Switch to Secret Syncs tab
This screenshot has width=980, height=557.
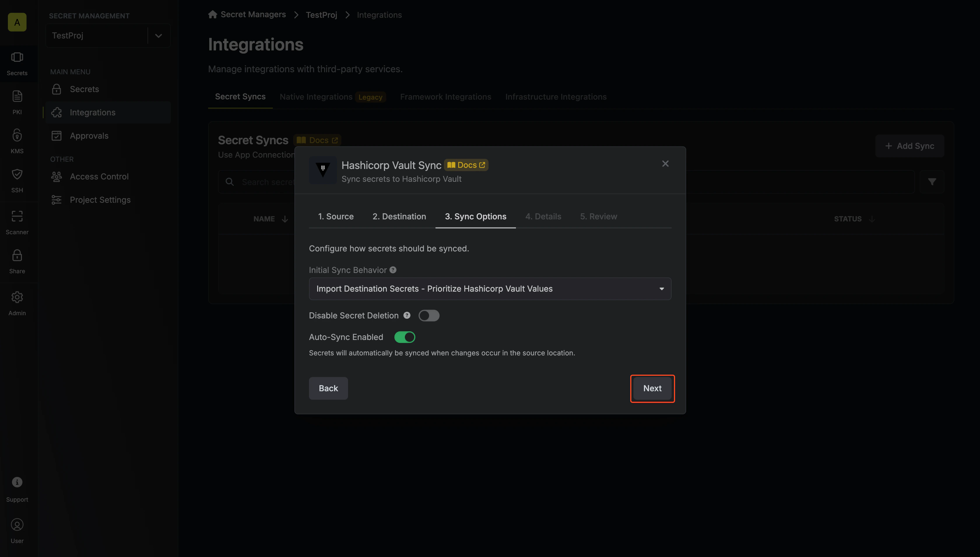pos(240,97)
